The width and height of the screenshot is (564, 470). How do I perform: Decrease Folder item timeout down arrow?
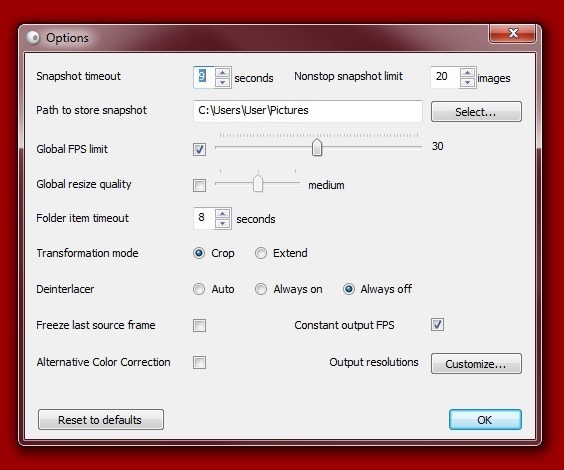pos(223,224)
